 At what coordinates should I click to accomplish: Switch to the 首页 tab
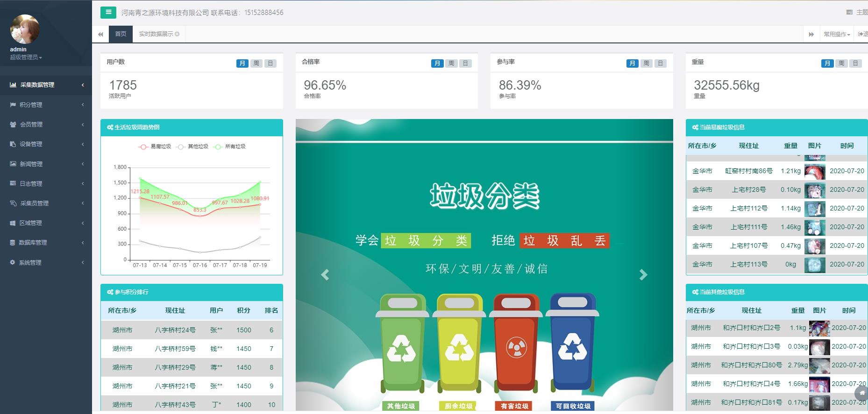121,34
